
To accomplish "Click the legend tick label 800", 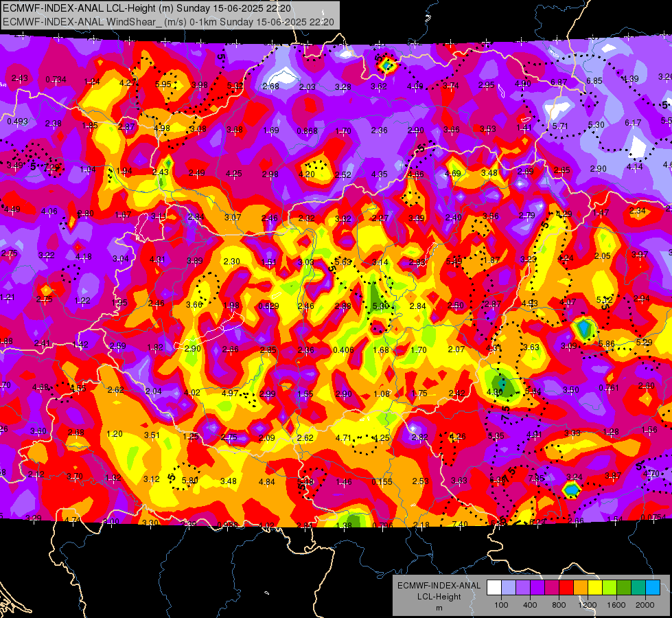I will point(559,605).
